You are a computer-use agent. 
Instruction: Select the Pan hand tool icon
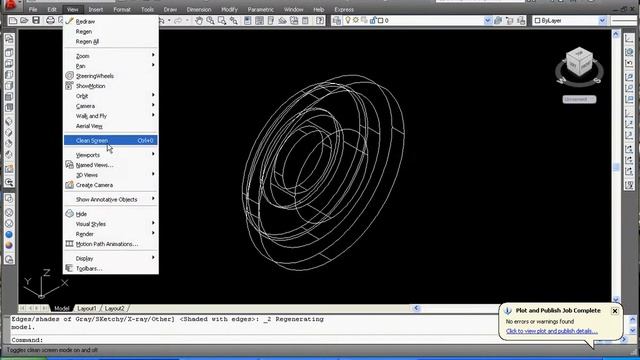point(199,20)
